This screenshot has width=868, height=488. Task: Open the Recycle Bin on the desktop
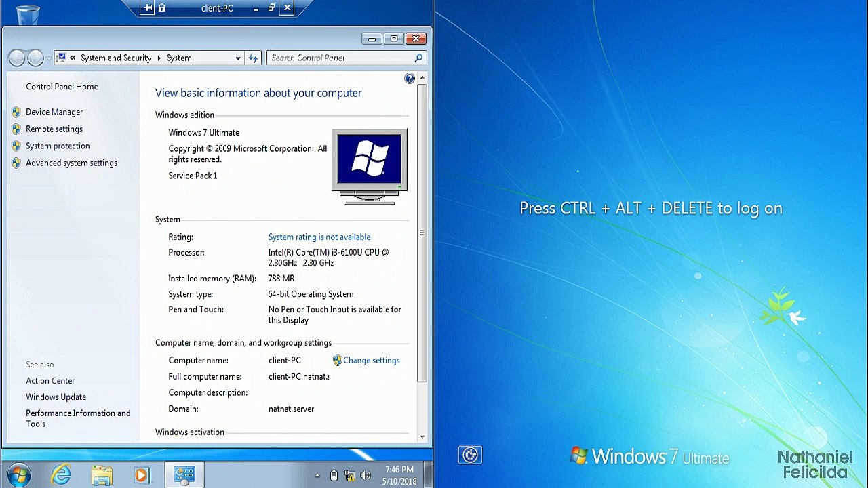(28, 14)
